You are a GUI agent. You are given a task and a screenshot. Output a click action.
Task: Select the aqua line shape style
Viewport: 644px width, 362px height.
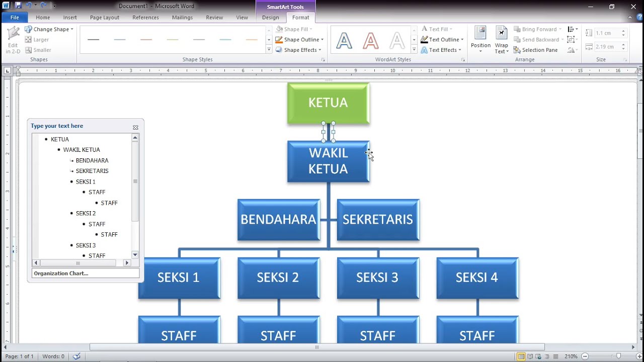point(225,40)
